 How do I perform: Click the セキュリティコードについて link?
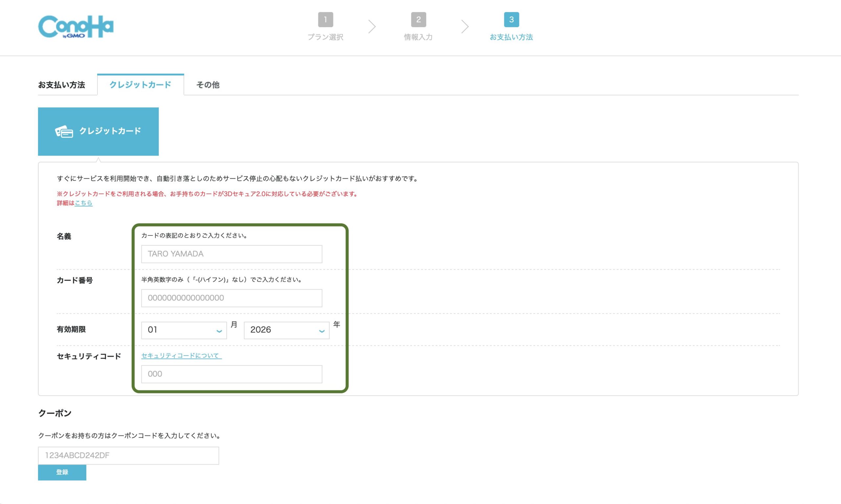(181, 356)
